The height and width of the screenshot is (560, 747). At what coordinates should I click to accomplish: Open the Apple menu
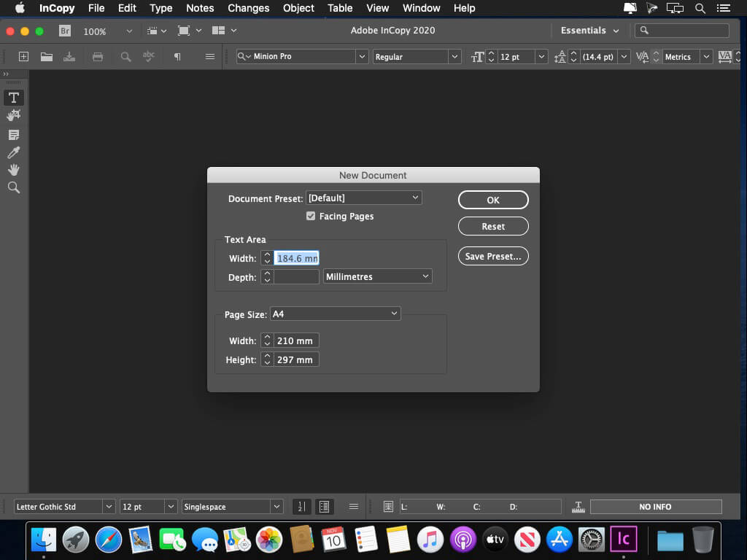pyautogui.click(x=20, y=7)
